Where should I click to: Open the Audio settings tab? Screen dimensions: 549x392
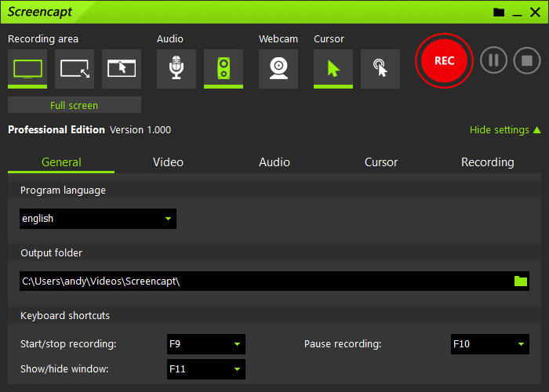(274, 162)
